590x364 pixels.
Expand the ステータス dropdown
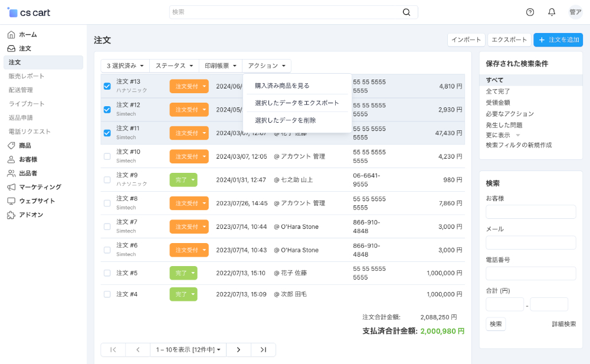coord(173,66)
